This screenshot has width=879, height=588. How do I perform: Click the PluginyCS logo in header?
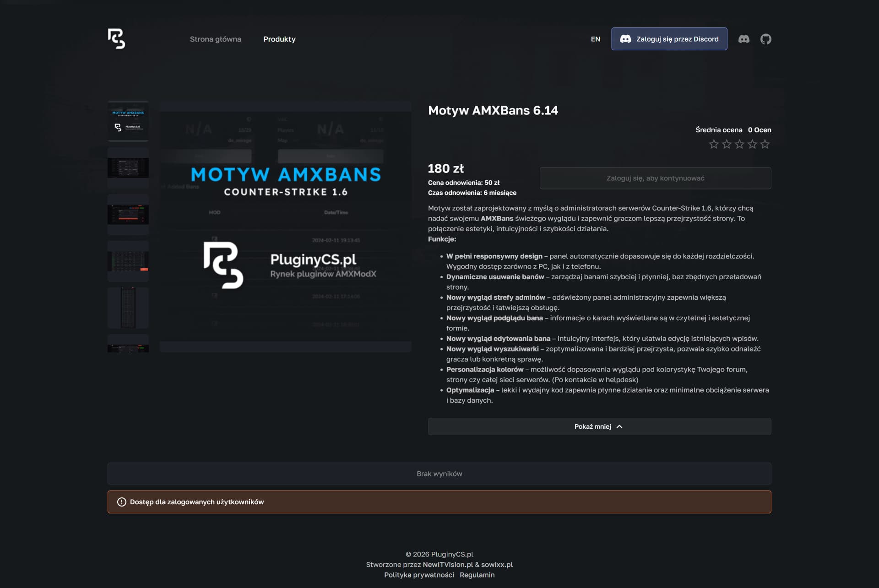(x=116, y=39)
